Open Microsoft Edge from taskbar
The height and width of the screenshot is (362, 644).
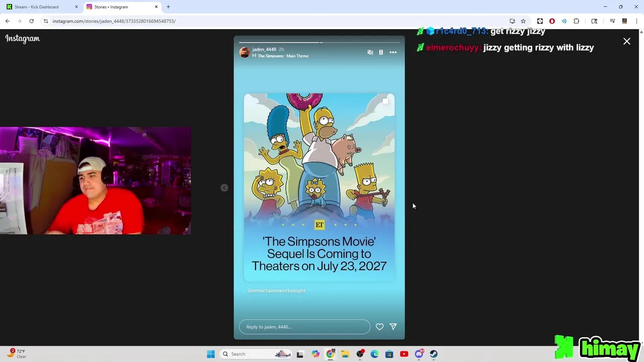click(374, 354)
